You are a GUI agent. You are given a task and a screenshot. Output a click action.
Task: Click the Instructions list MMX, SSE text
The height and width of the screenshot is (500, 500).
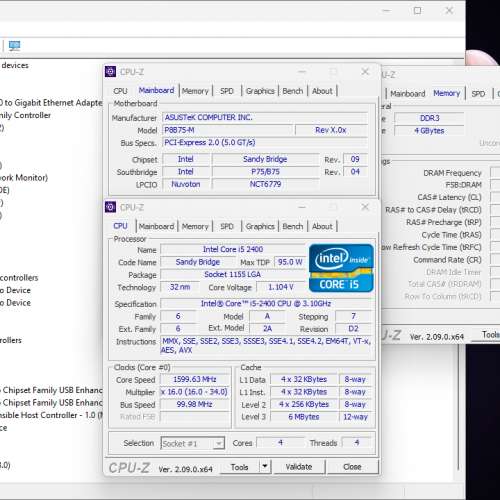tap(266, 345)
